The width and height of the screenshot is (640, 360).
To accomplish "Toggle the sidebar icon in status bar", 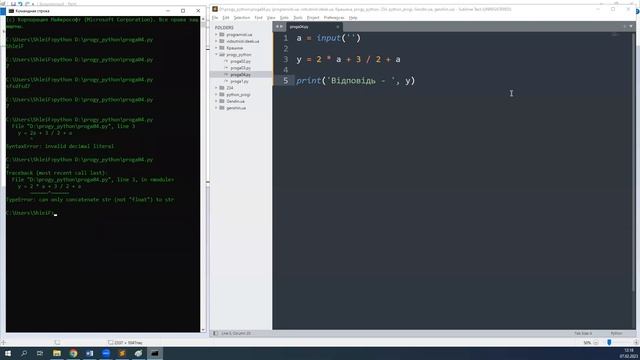I will click(x=215, y=333).
